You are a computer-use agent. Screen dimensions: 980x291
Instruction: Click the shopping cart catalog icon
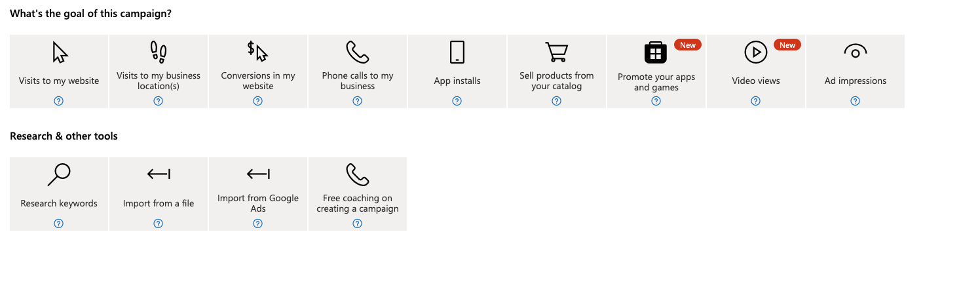(x=557, y=52)
